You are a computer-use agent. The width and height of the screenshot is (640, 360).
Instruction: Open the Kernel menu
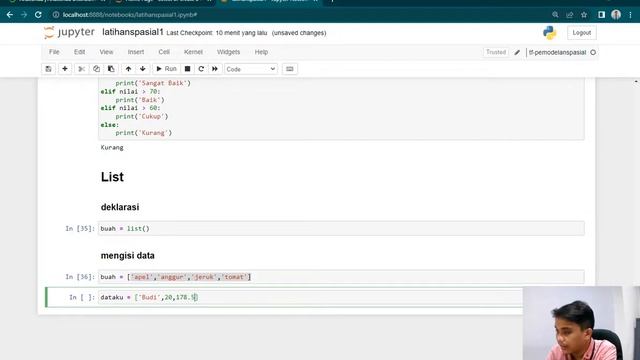[193, 52]
